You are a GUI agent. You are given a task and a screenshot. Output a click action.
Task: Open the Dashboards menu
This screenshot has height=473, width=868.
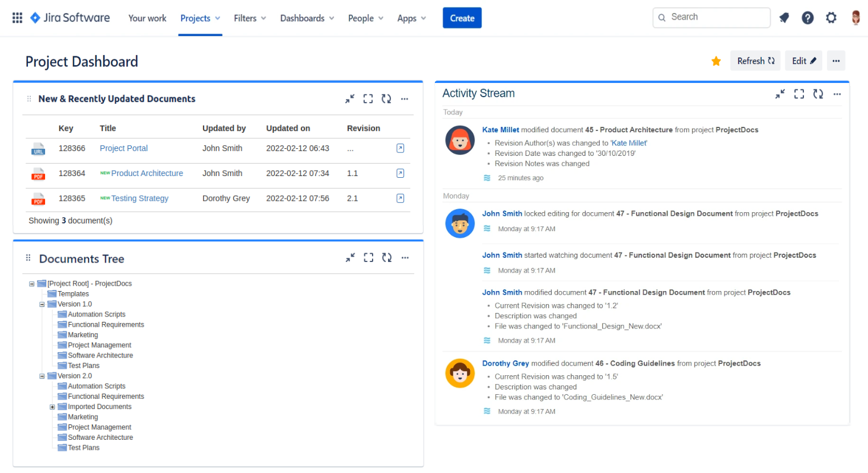click(307, 18)
